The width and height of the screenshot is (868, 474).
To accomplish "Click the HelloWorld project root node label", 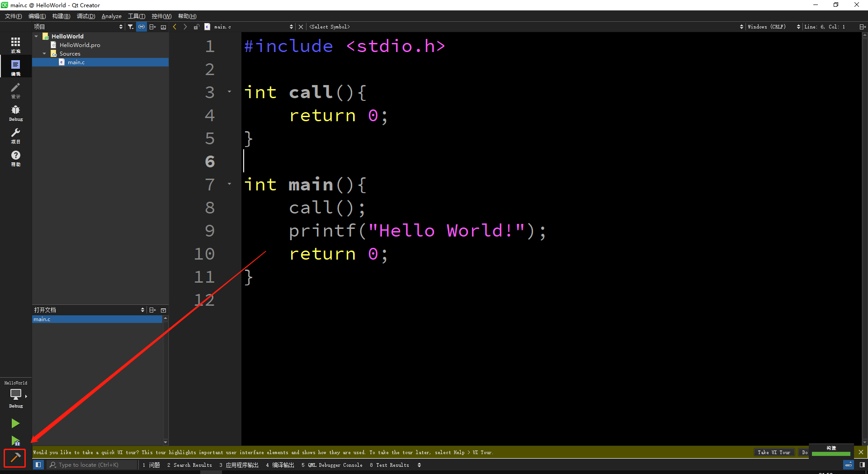I will [67, 36].
